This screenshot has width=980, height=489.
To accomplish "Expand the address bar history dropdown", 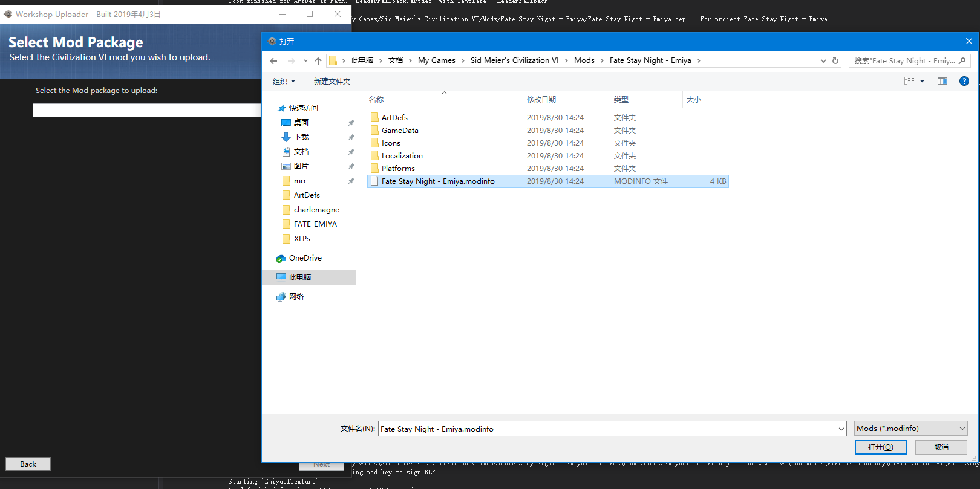I will (823, 60).
